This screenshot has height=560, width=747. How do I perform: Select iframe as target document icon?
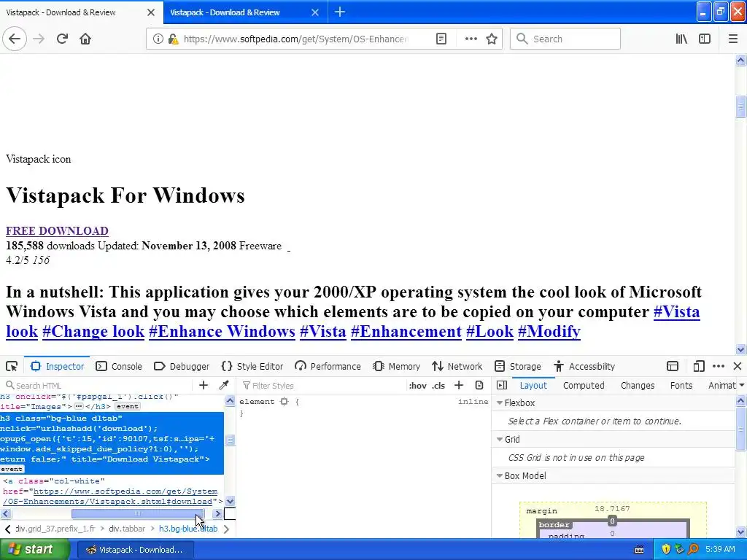tap(672, 366)
